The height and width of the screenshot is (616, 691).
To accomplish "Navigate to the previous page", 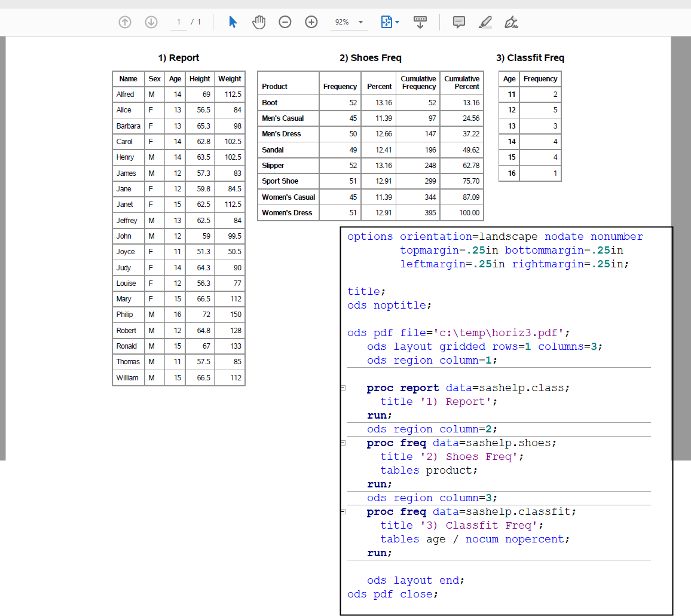I will [x=125, y=22].
